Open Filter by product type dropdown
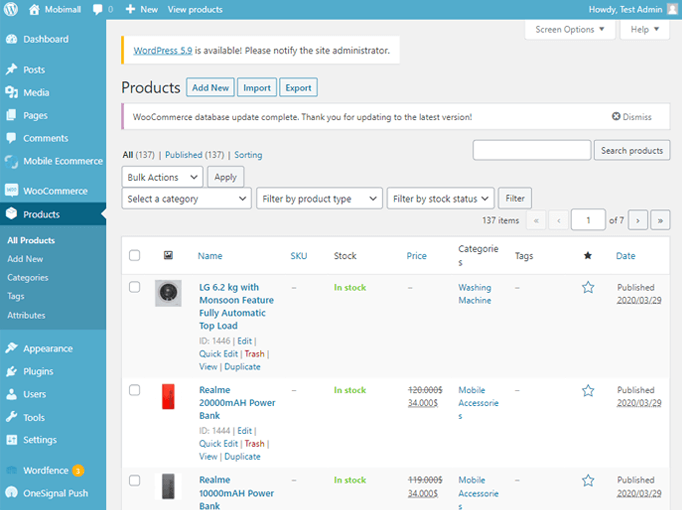 click(319, 199)
